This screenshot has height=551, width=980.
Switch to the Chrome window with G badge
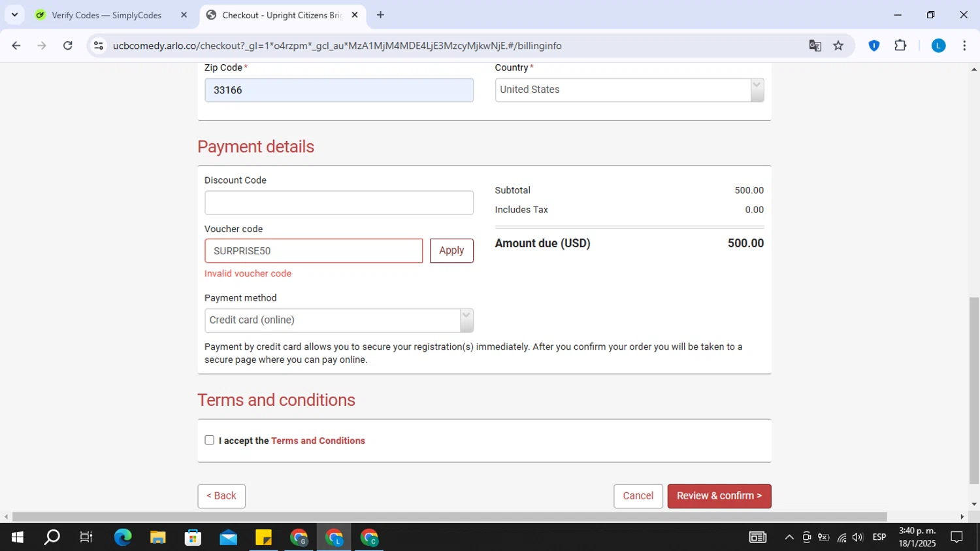pyautogui.click(x=299, y=537)
